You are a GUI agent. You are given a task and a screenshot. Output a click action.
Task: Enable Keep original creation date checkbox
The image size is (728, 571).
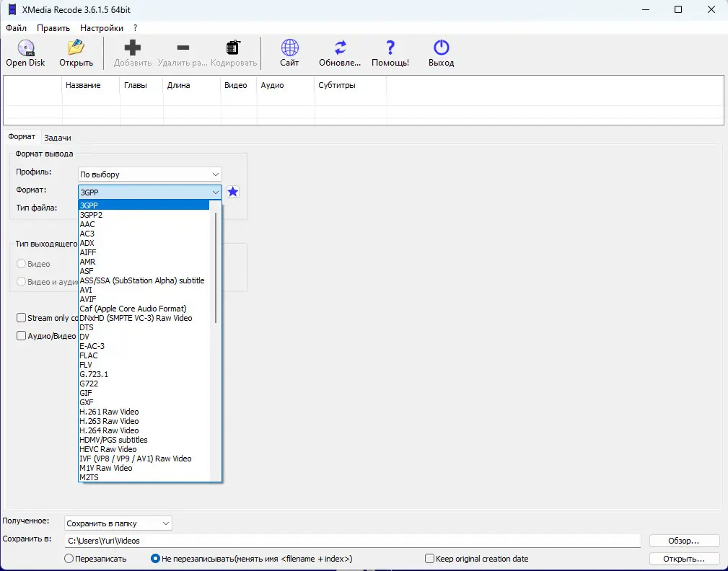point(429,559)
